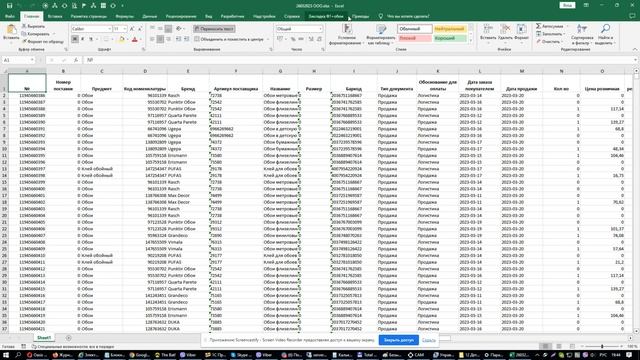Toggle Bold formatting button
Viewport: 640px width, 360px height.
tap(75, 39)
